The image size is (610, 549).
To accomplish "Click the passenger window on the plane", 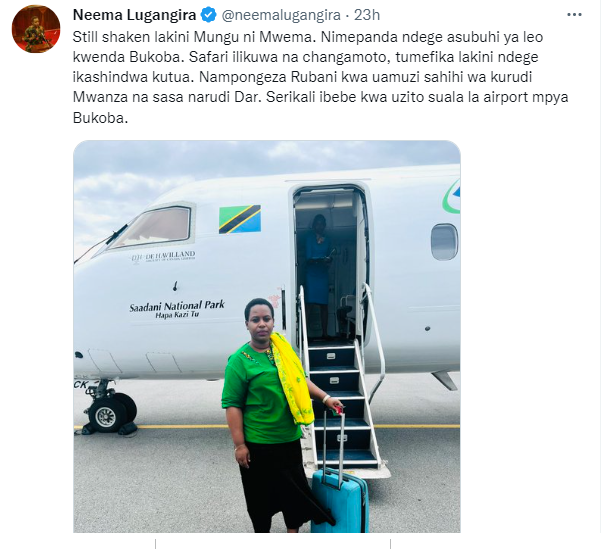I will [444, 242].
